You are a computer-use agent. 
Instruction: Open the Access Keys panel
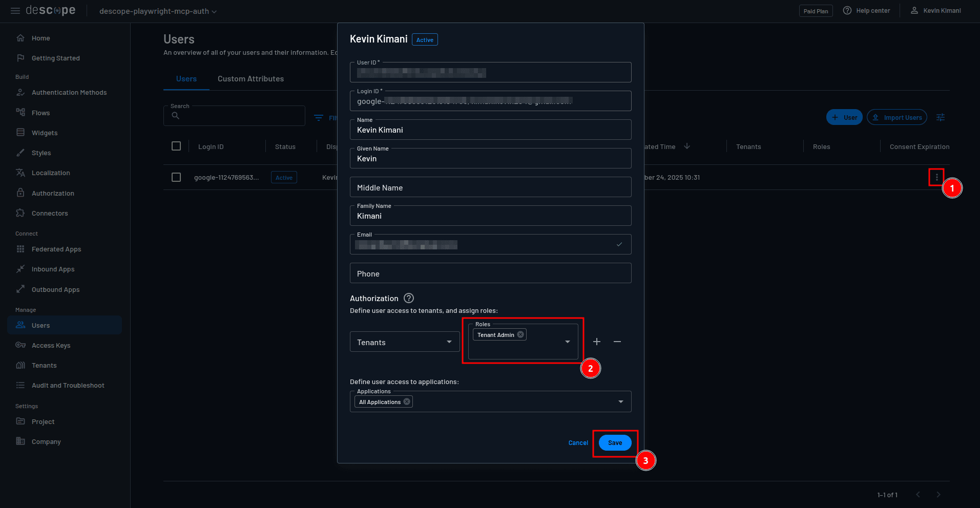tap(50, 345)
